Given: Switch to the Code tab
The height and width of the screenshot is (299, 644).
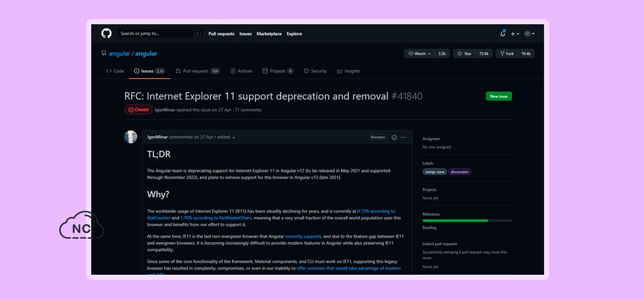Looking at the screenshot, I should click(115, 71).
